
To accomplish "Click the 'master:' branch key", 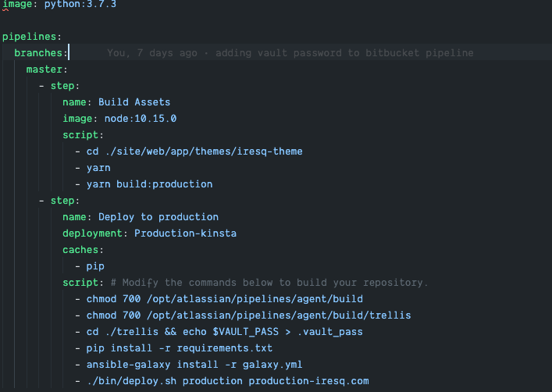I will coord(47,69).
